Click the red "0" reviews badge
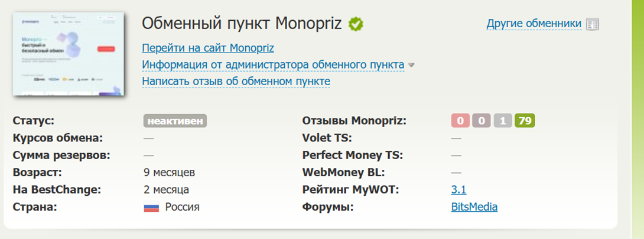The width and height of the screenshot is (644, 239). (x=460, y=121)
